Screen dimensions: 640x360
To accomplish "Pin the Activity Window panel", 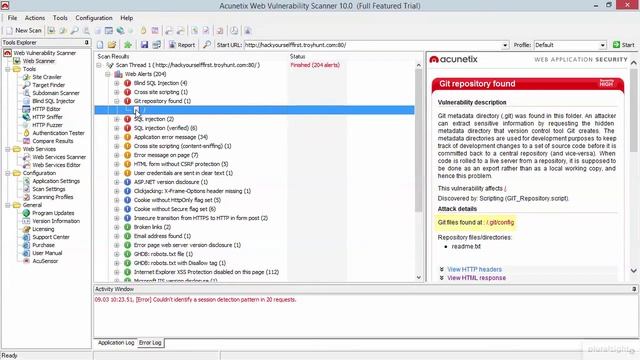I will tap(634, 289).
